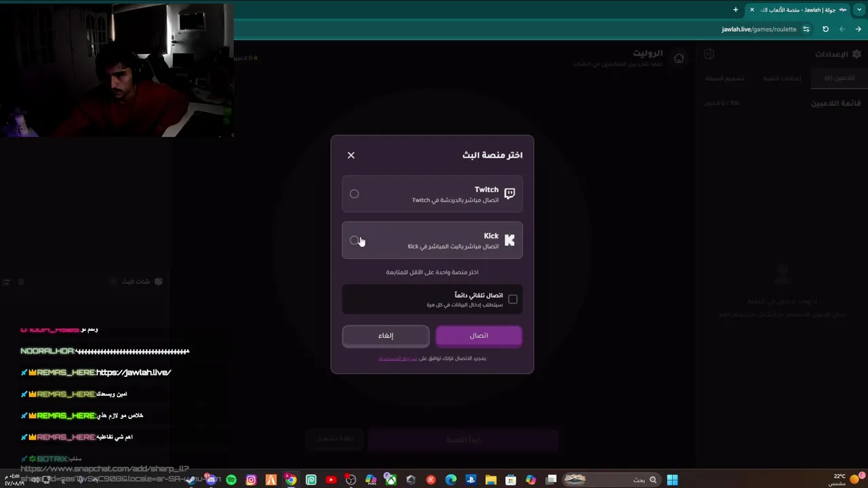Viewport: 868px width, 488px height.
Task: Open Microsoft Store from taskbar
Action: (x=511, y=480)
